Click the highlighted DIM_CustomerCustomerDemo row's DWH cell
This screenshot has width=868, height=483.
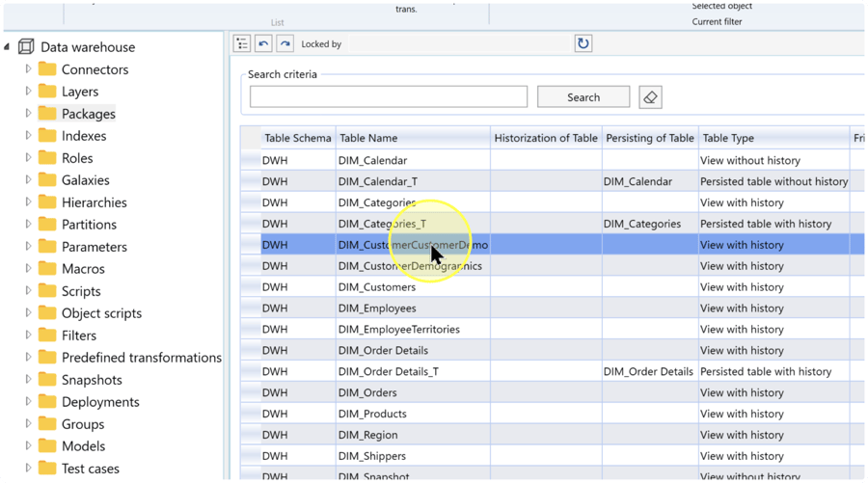click(x=298, y=245)
